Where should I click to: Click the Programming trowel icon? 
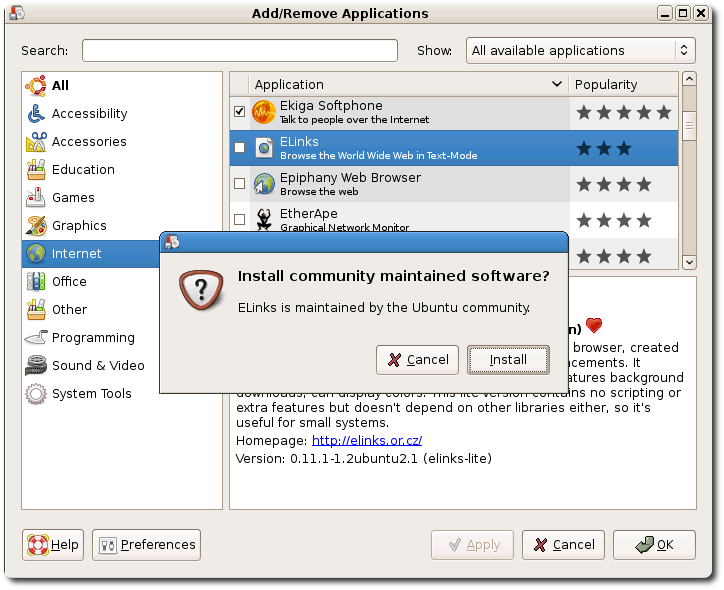click(x=36, y=338)
